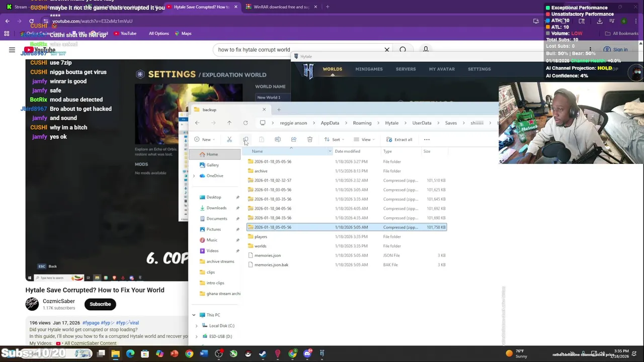
Task: Open the My Avatar tab in Hytale
Action: coord(442,69)
